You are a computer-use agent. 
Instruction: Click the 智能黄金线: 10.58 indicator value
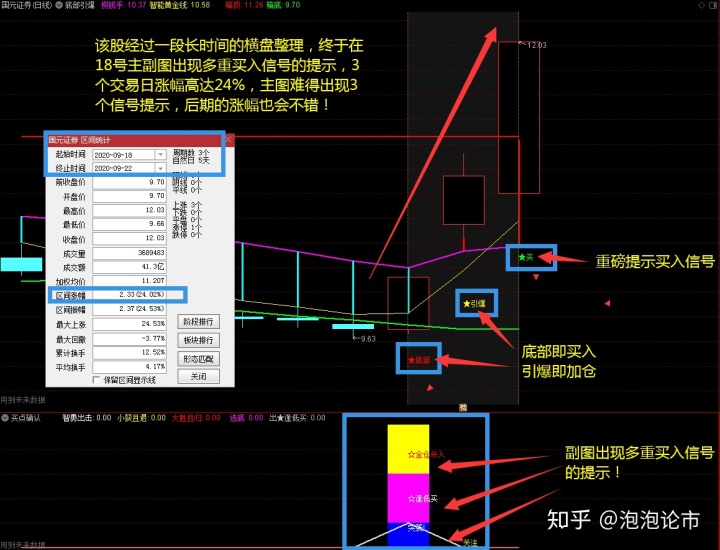pyautogui.click(x=180, y=6)
